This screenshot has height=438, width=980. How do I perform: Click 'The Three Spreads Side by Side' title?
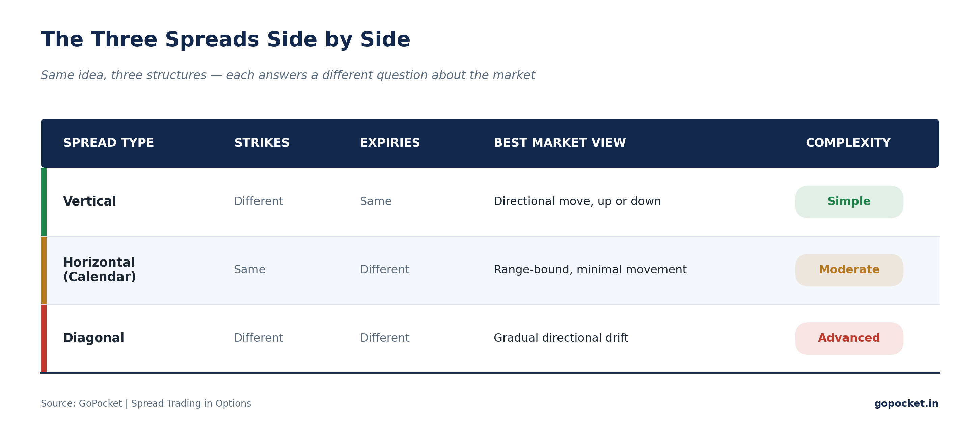(x=226, y=39)
